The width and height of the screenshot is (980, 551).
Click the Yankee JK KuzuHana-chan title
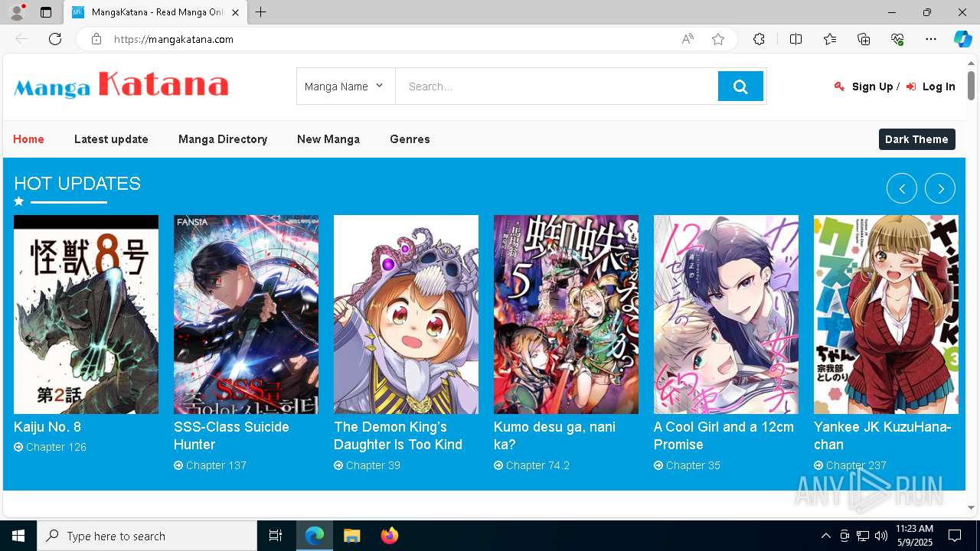(x=883, y=435)
